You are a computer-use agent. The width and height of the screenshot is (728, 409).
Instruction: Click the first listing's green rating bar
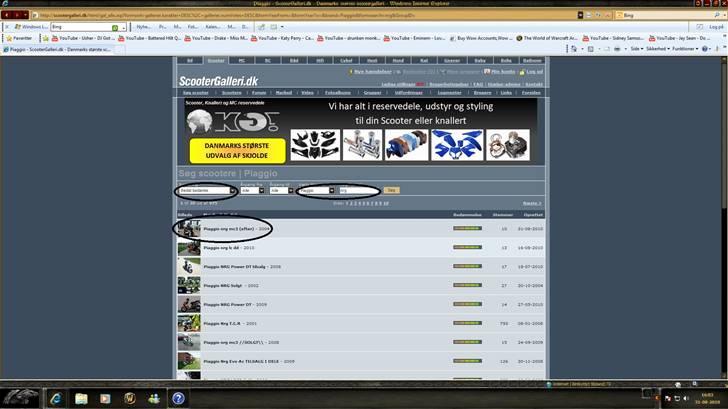466,228
